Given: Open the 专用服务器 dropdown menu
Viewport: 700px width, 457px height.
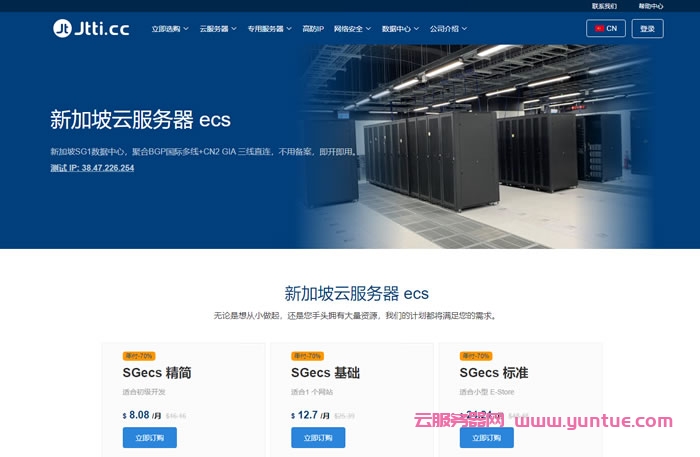Looking at the screenshot, I should point(270,29).
